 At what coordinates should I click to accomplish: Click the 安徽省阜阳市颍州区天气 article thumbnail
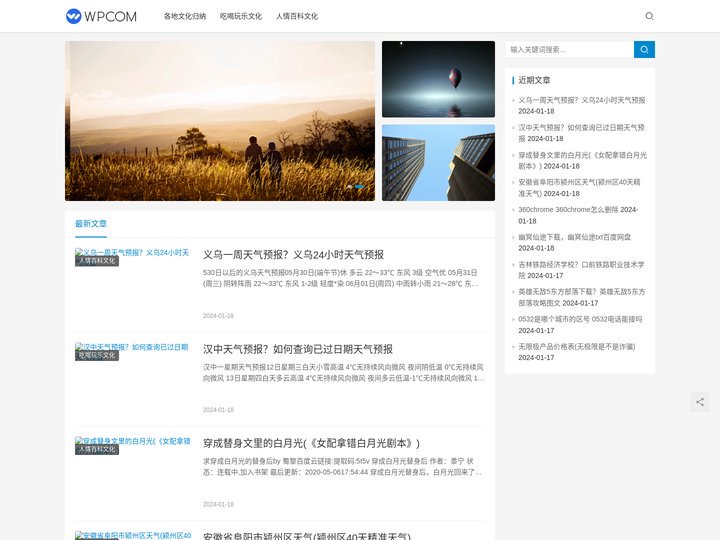click(x=132, y=535)
